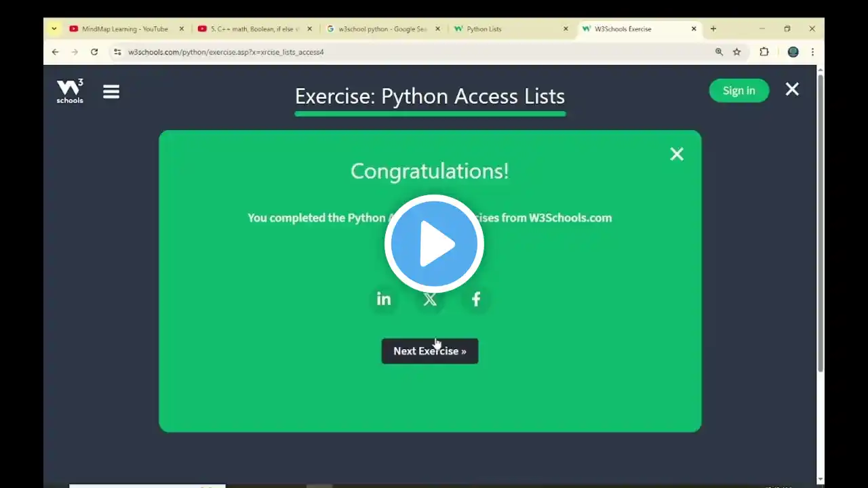The height and width of the screenshot is (488, 868).
Task: View site information in the address bar
Action: click(x=117, y=52)
